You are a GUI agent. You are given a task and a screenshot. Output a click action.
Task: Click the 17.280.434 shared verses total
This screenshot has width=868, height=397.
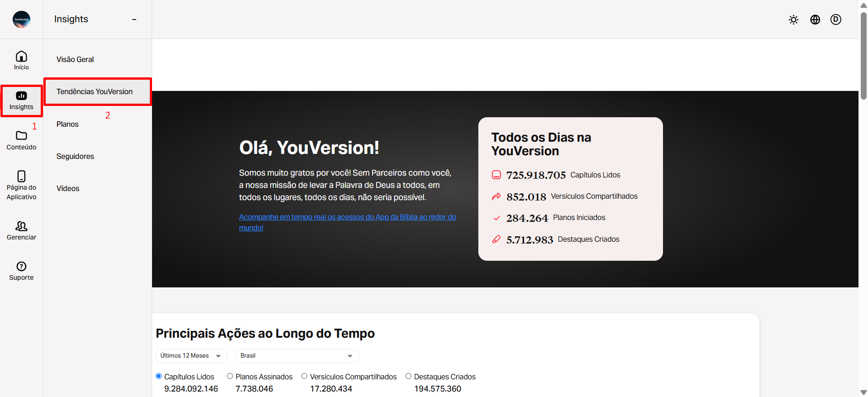[331, 389]
